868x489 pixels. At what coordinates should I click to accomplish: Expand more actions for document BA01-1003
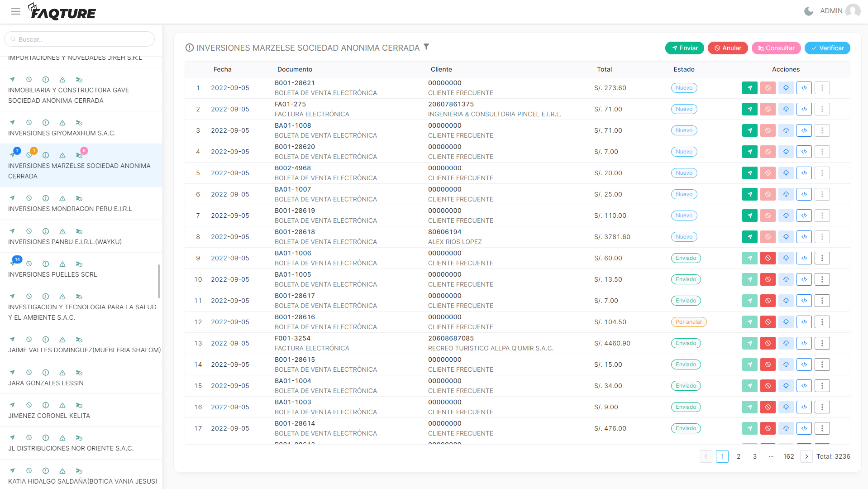click(822, 407)
